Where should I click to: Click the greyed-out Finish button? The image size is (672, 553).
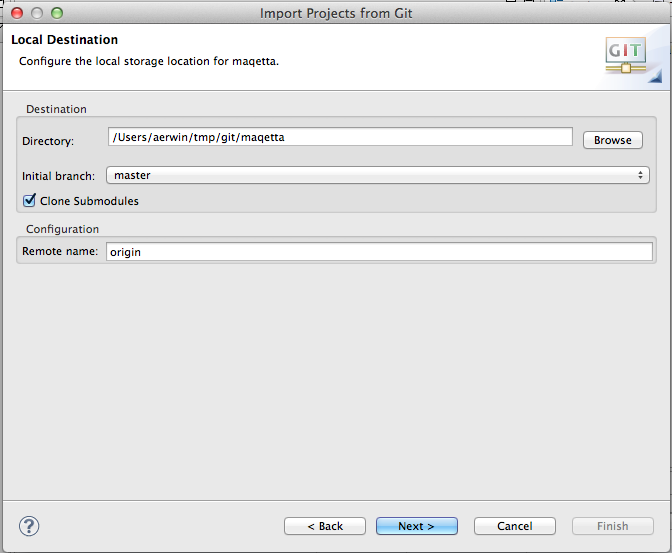pos(612,526)
